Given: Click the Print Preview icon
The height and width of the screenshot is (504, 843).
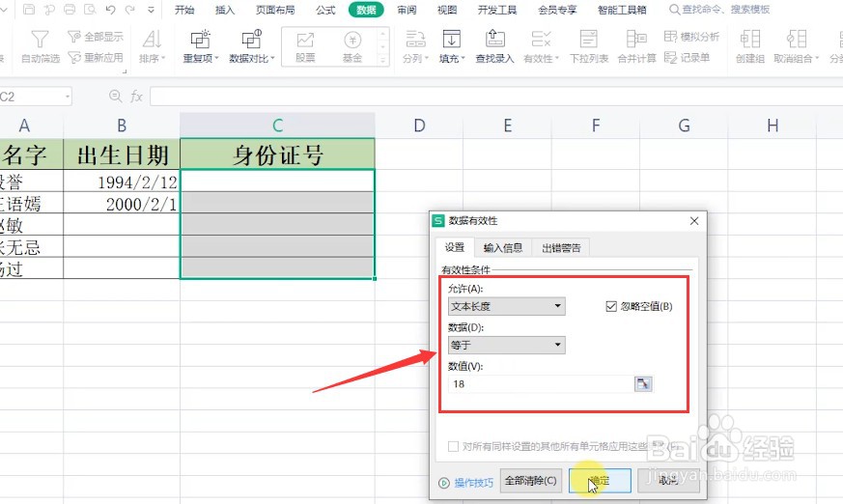Looking at the screenshot, I should 90,9.
